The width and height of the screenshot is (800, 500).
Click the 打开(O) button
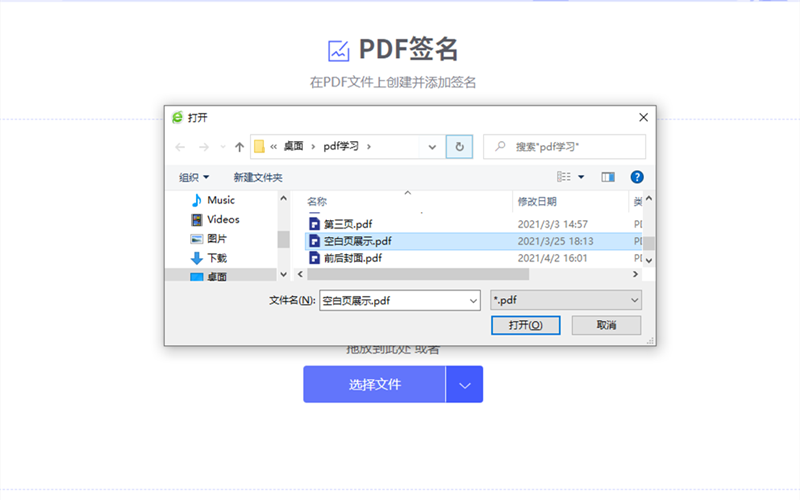[526, 326]
